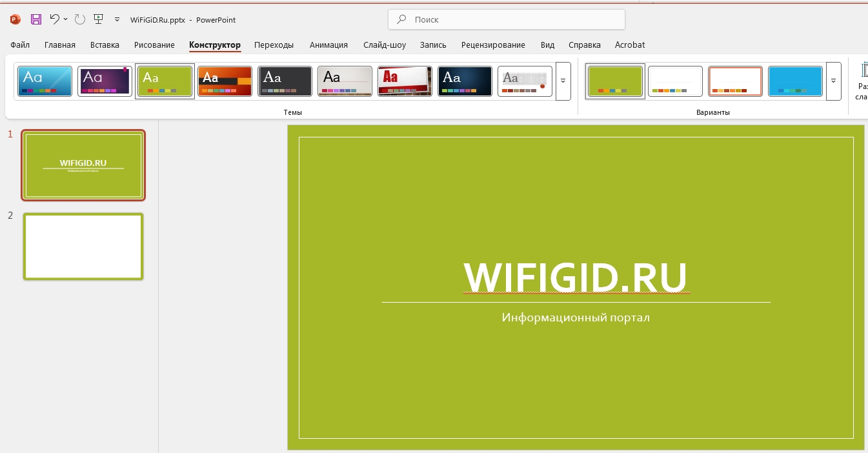The height and width of the screenshot is (453, 868).
Task: Choose the solid green variant
Action: (615, 81)
